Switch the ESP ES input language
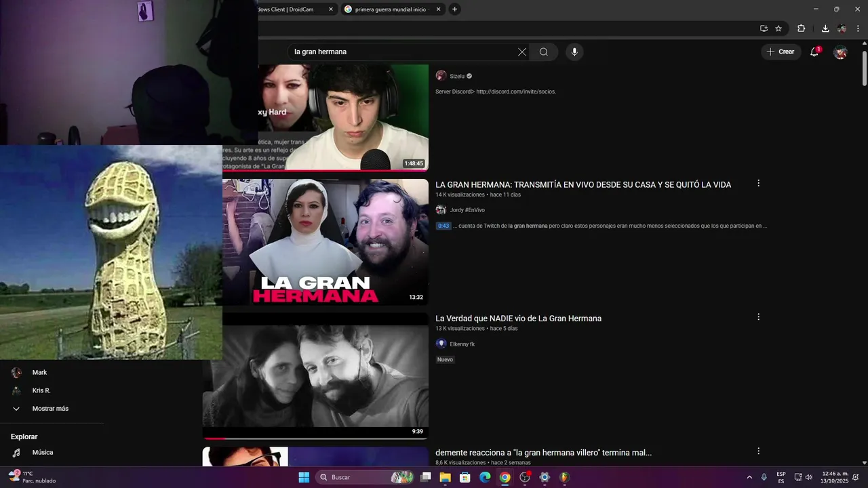Screen dimensions: 868x488 point(781,477)
